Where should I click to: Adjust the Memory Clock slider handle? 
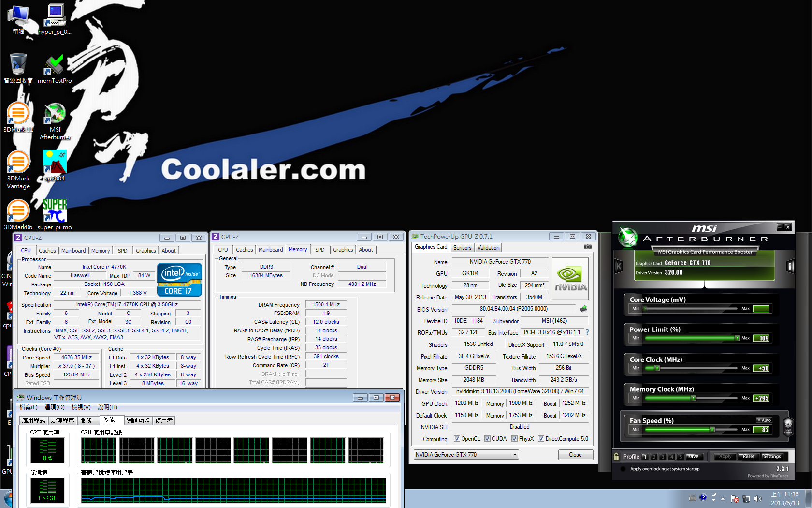click(693, 398)
